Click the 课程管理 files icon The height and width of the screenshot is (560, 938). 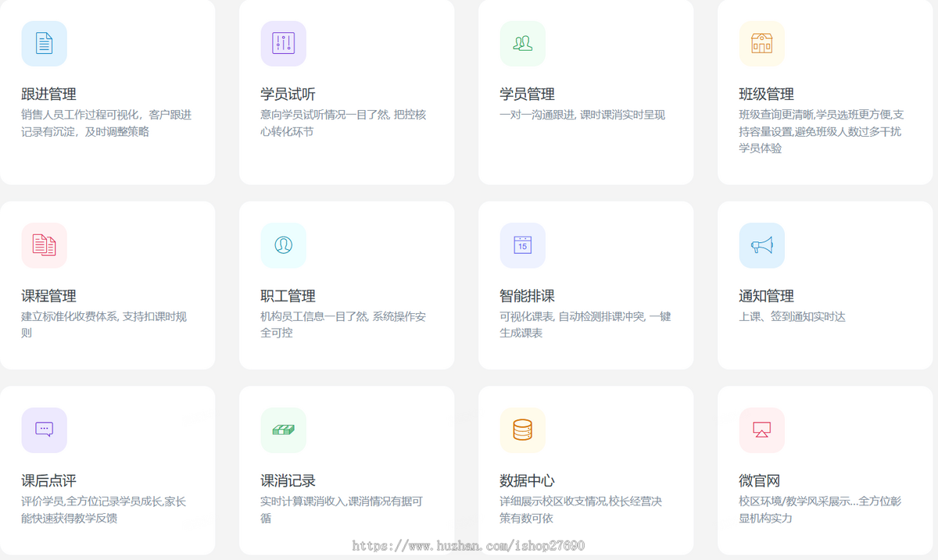pyautogui.click(x=44, y=245)
